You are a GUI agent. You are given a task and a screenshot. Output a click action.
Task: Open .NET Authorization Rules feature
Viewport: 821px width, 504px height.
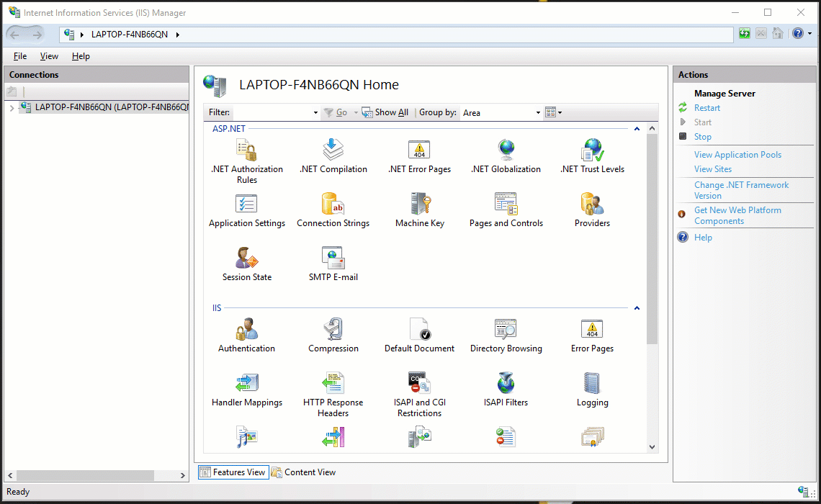(x=246, y=161)
